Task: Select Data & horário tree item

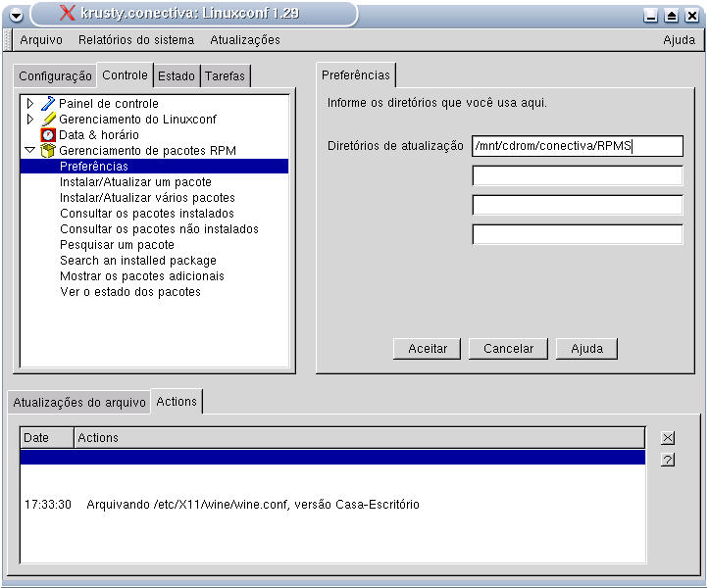Action: 99,135
